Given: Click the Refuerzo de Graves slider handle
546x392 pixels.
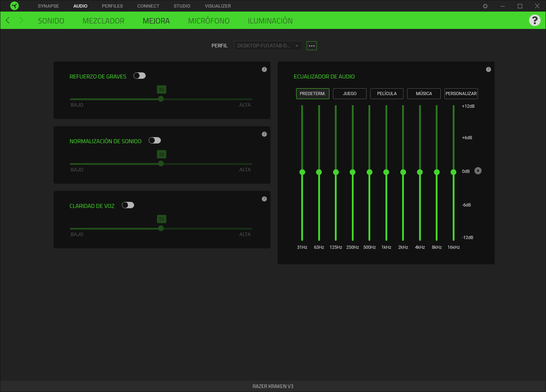Looking at the screenshot, I should coord(161,99).
